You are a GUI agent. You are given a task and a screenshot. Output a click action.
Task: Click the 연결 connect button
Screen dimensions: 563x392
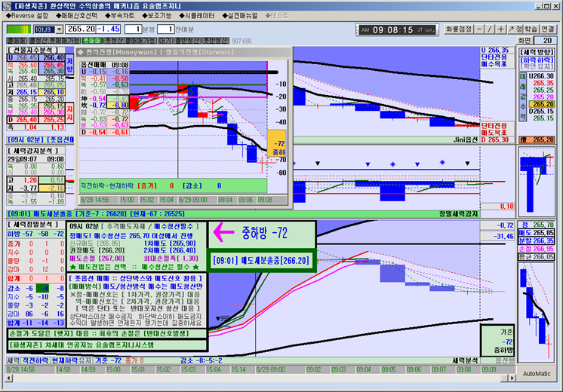tap(548, 29)
